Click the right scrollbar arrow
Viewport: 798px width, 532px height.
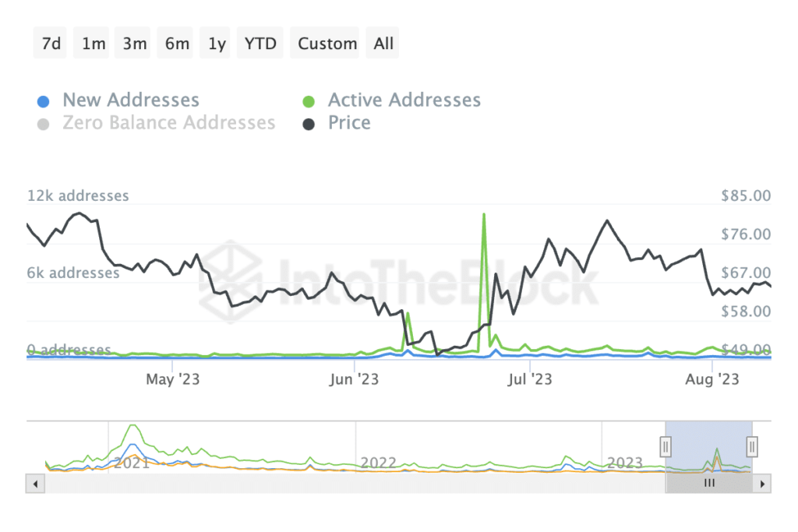click(762, 484)
